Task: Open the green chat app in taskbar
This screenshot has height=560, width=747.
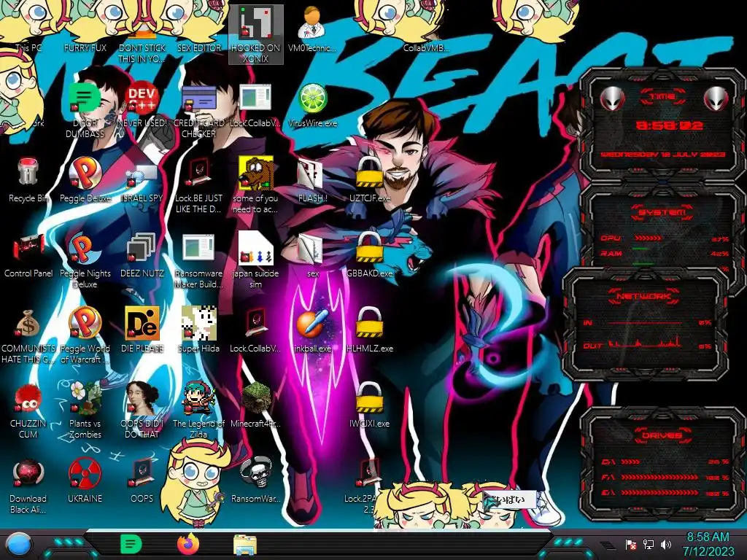Action: point(131,544)
